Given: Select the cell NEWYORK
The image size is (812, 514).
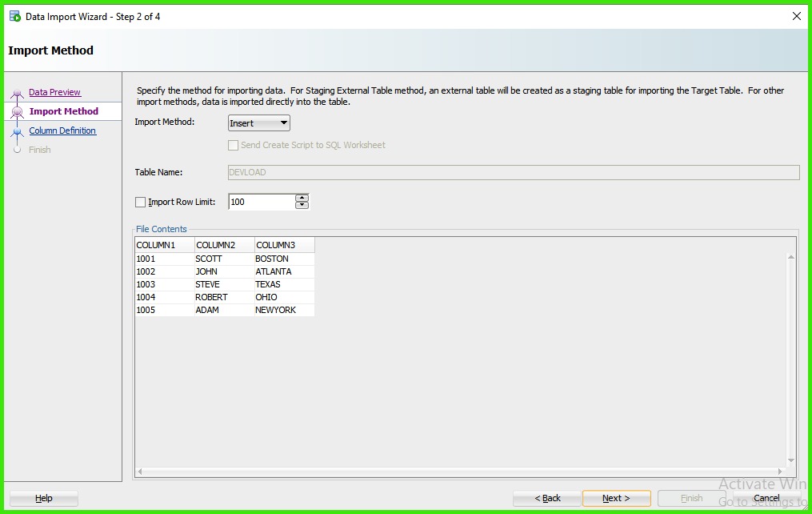Looking at the screenshot, I should coord(285,310).
